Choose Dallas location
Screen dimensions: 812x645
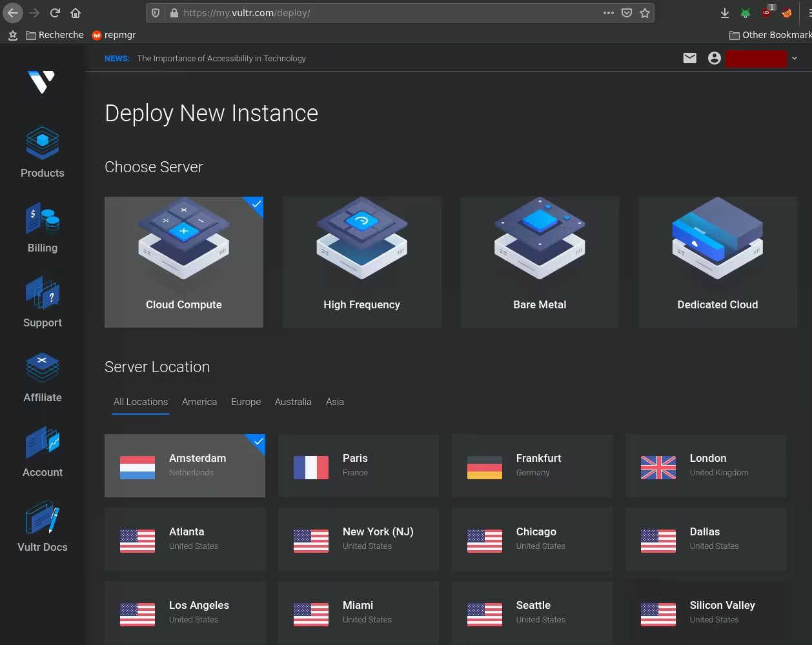(705, 539)
